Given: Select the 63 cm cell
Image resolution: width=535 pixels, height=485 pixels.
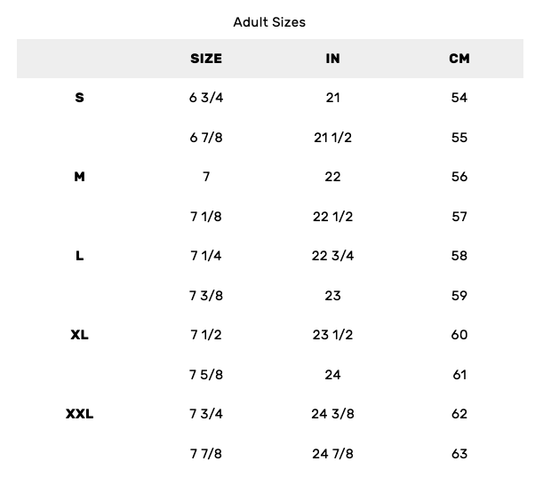Looking at the screenshot, I should pyautogui.click(x=459, y=454).
